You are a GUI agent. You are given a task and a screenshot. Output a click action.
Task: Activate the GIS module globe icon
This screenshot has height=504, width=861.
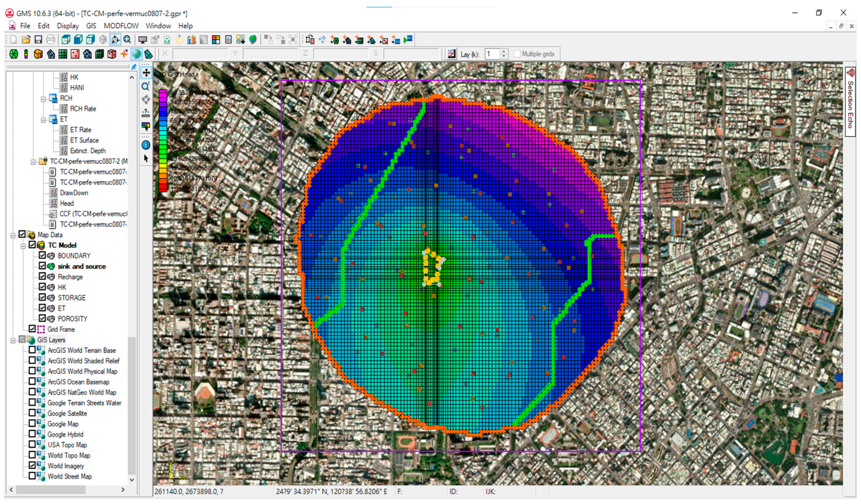pyautogui.click(x=136, y=54)
